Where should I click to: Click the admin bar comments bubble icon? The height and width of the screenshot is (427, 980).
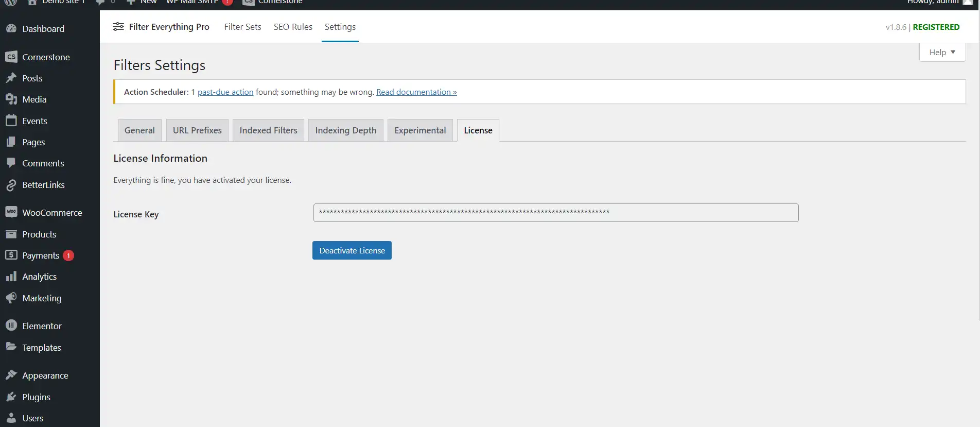[100, 2]
